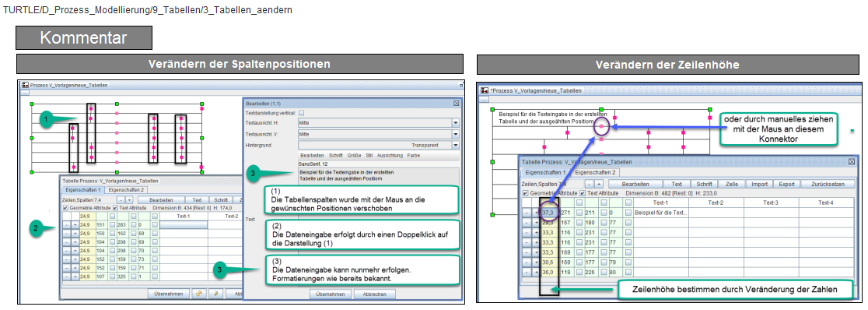
Task: Click the Text button in right table dialog
Action: click(677, 184)
